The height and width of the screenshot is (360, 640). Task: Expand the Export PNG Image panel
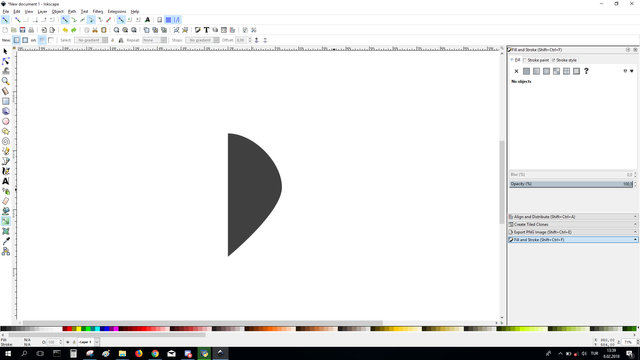[573, 232]
